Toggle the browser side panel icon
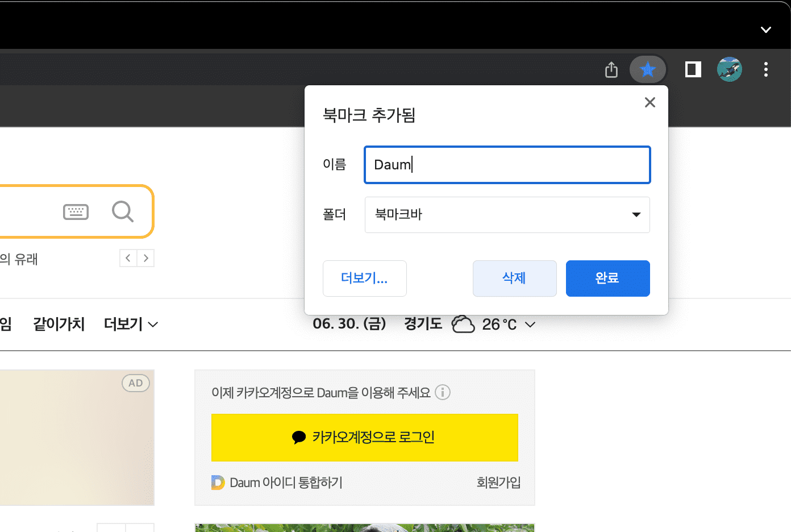The height and width of the screenshot is (532, 791). (693, 69)
